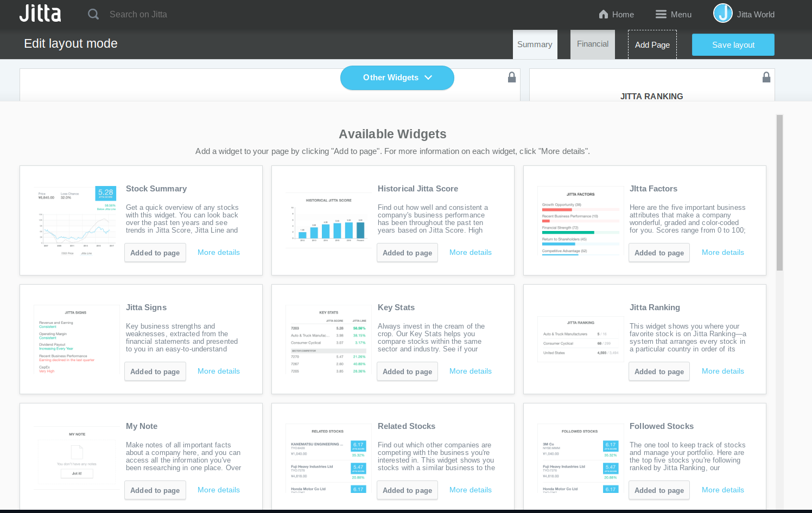Click Added to page for Historical Jitta Score
Viewport: 812px width, 513px height.
[408, 253]
